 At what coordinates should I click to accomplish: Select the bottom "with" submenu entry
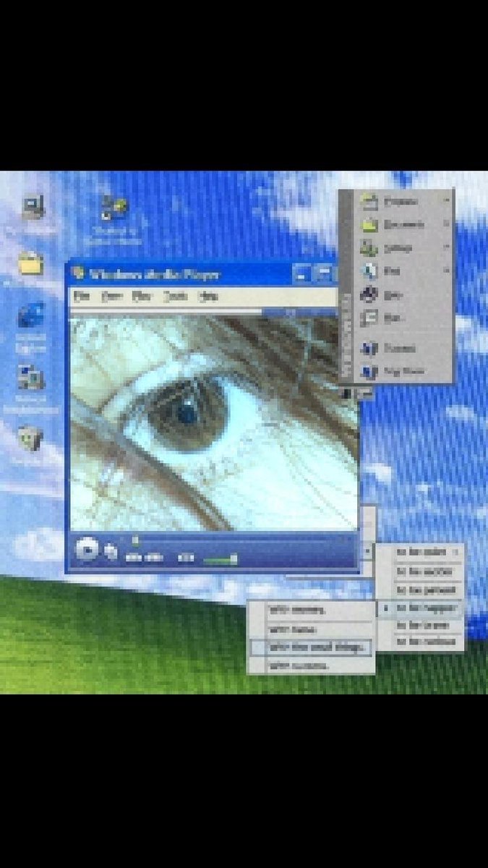click(x=312, y=665)
